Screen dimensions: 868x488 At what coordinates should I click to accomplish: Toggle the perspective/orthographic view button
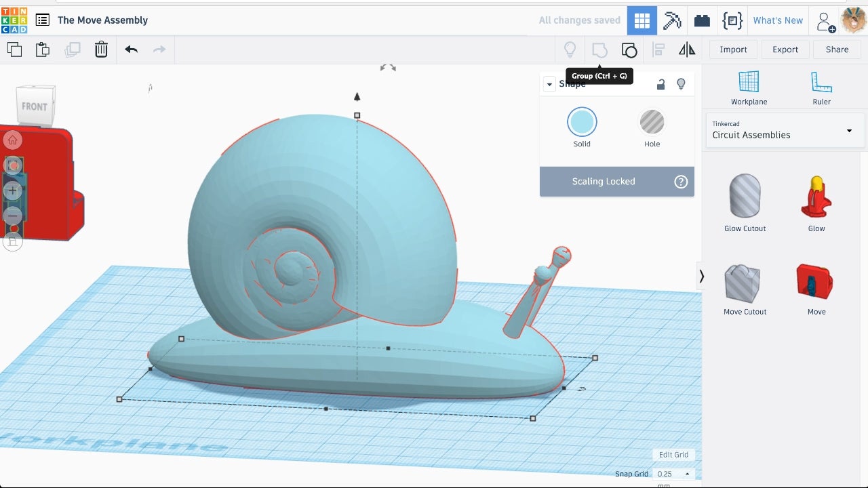(12, 241)
